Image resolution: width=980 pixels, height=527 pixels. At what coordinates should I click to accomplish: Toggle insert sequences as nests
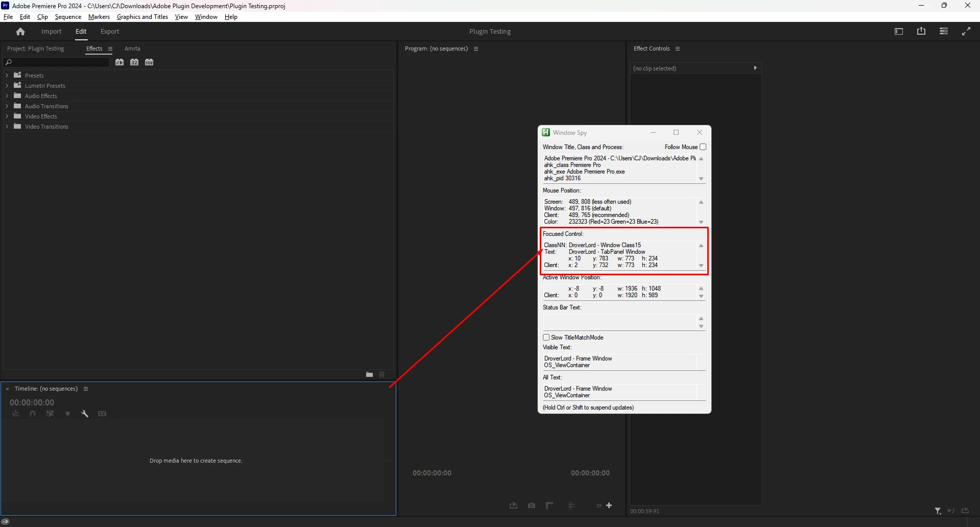tap(15, 414)
